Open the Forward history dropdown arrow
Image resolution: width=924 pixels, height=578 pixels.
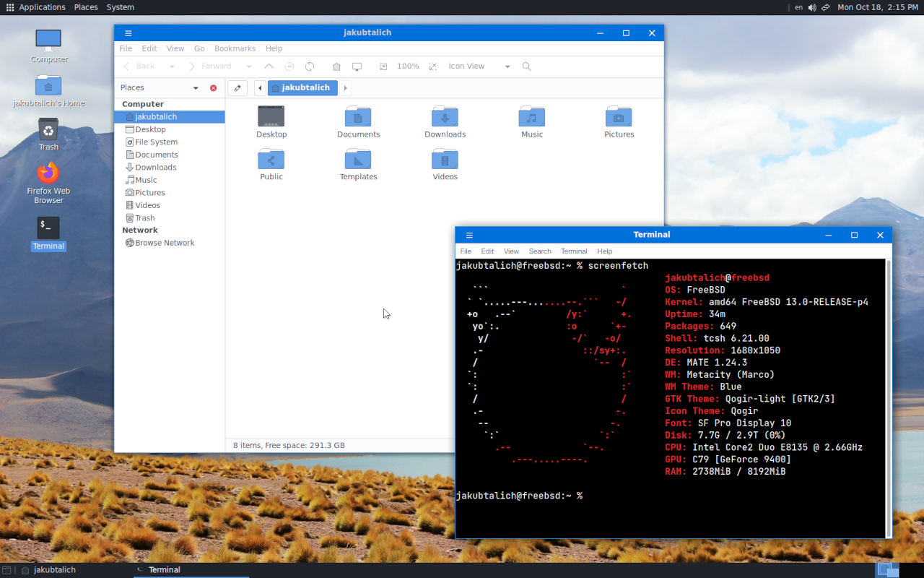(x=249, y=66)
